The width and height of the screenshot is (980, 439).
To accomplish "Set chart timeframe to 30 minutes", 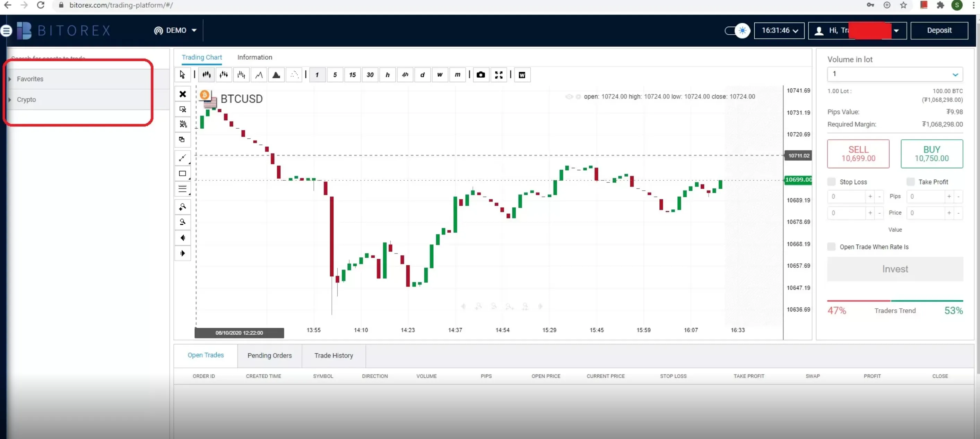I will [370, 75].
